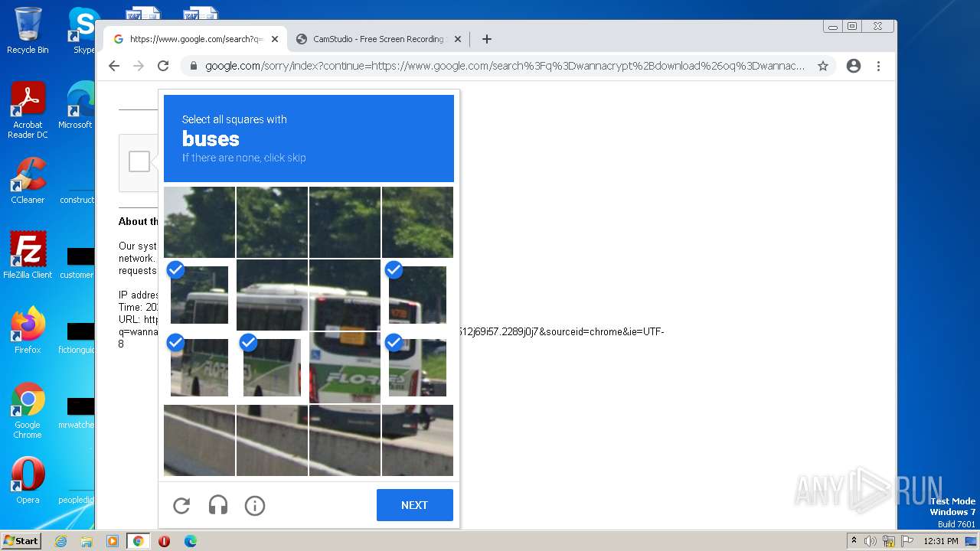Open media player taskbar icon
980x551 pixels.
[x=113, y=541]
